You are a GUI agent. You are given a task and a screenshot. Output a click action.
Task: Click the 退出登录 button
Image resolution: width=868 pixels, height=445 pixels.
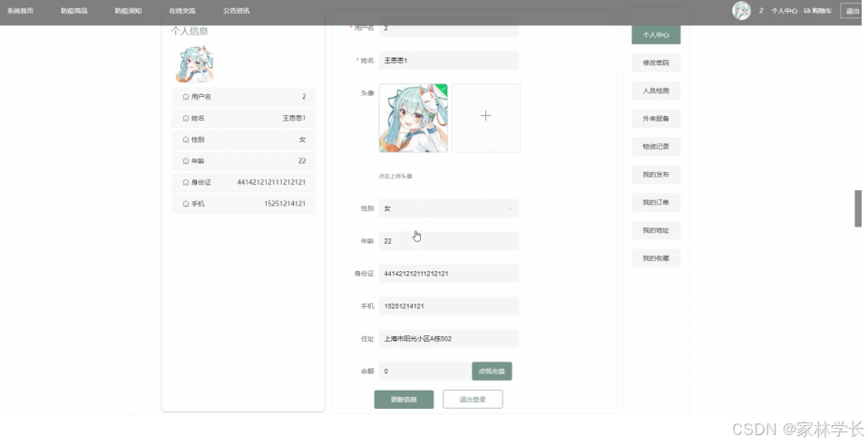coord(473,400)
